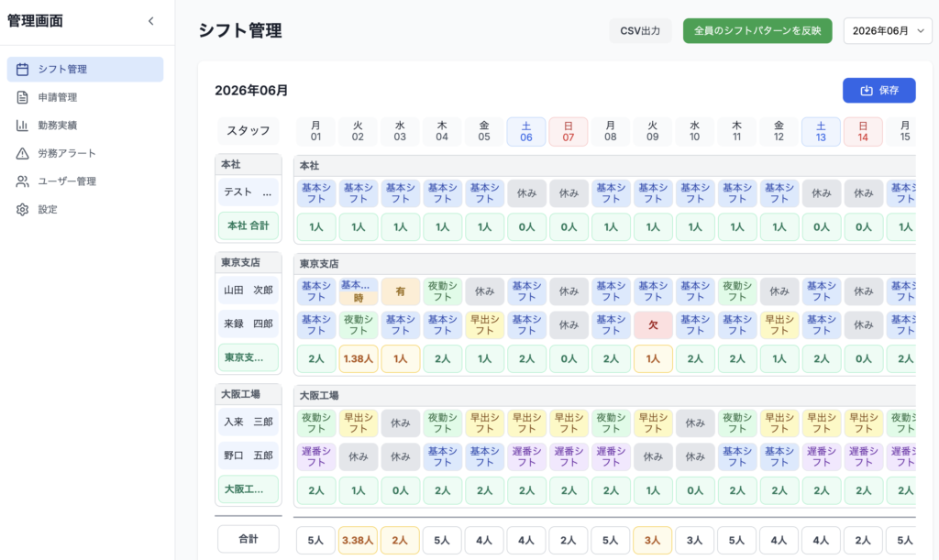Click the 大阪工場 group header in staff column
The width and height of the screenshot is (939, 560).
[x=248, y=394]
